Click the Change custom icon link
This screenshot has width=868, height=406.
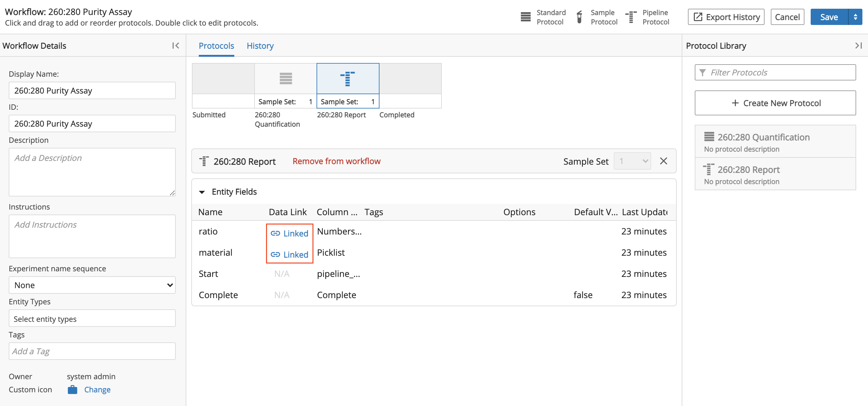click(98, 389)
